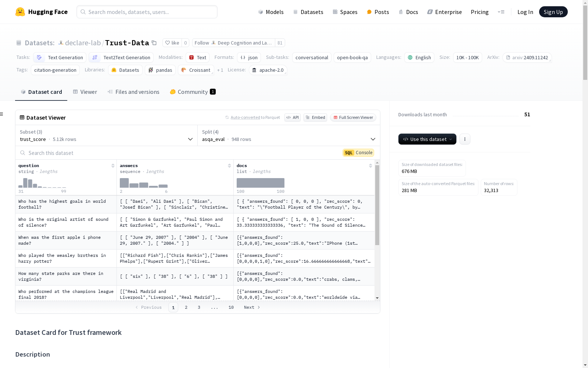Viewport: 588px width, 368px height.
Task: Filter by English language tag
Action: [x=419, y=57]
